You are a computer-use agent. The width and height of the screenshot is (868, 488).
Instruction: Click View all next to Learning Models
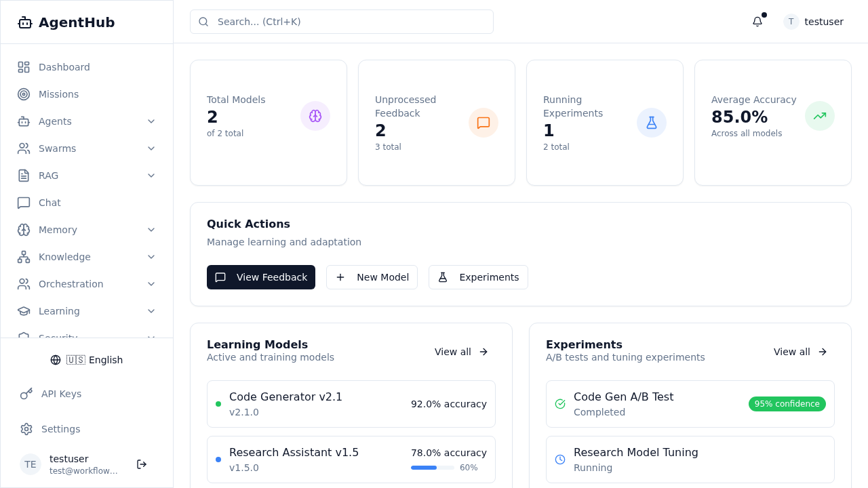click(461, 352)
